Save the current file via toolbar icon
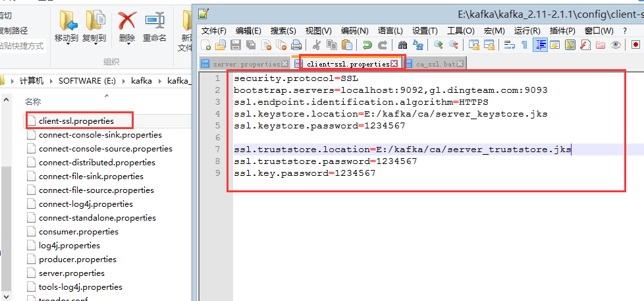The width and height of the screenshot is (644, 301). (235, 45)
